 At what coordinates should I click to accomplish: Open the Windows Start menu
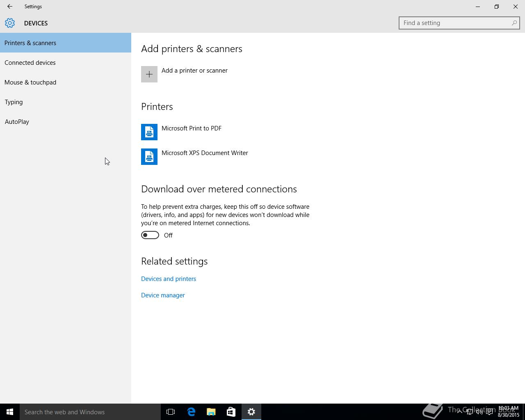click(10, 412)
